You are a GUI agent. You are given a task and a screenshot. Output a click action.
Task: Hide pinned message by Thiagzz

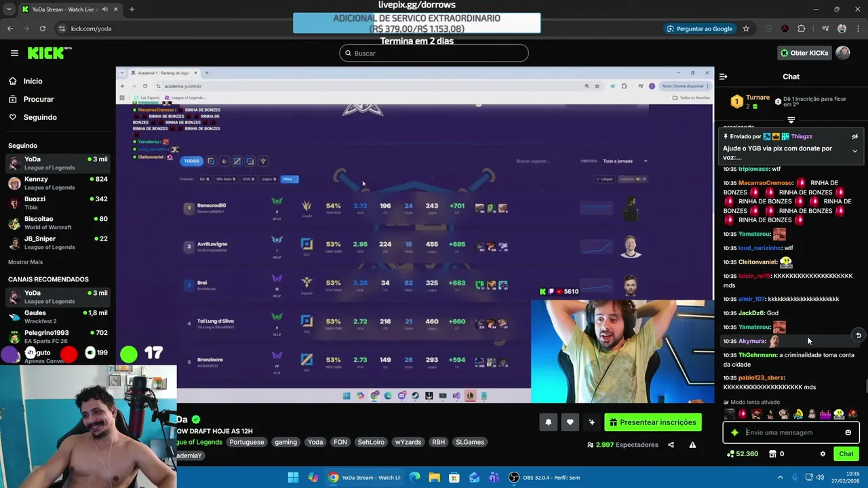(x=854, y=136)
